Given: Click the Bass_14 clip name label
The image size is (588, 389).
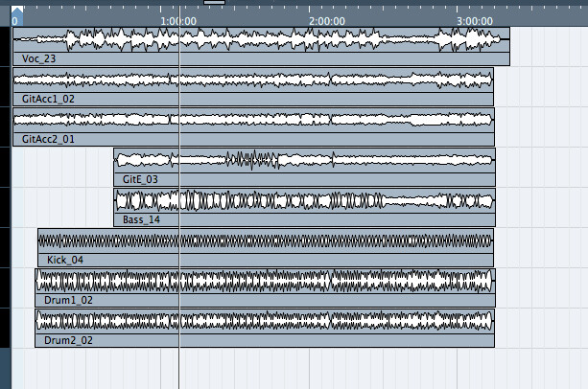Looking at the screenshot, I should [141, 219].
